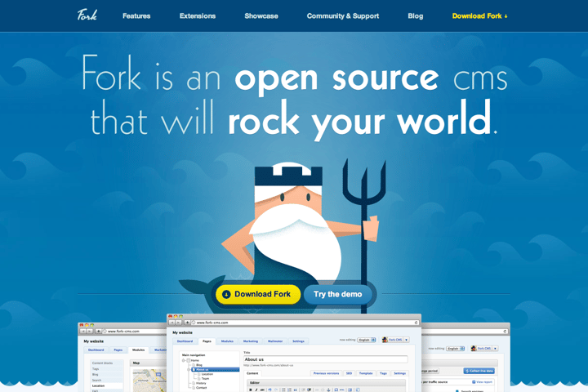Open the Mailmotor tab in center window
The height and width of the screenshot is (392, 588).
tap(275, 341)
